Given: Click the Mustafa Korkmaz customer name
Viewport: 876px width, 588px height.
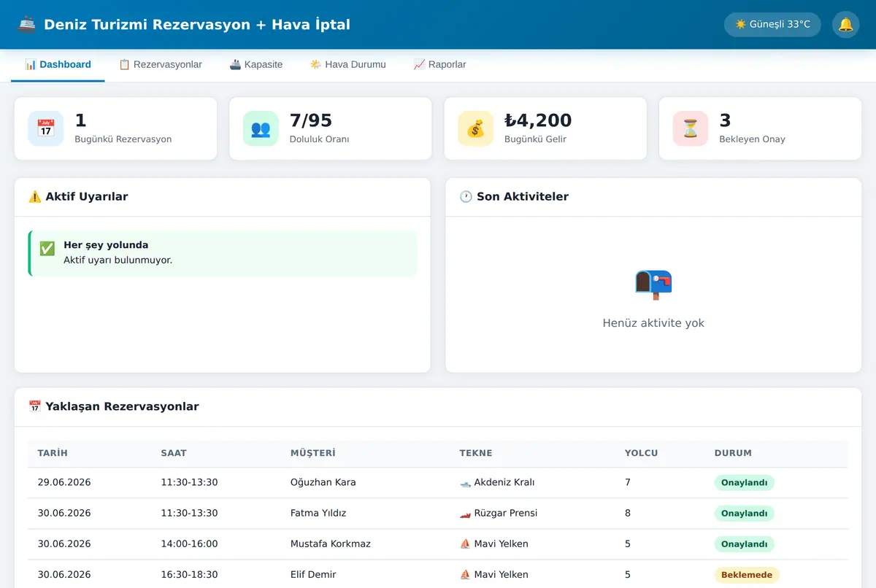Looking at the screenshot, I should [331, 544].
